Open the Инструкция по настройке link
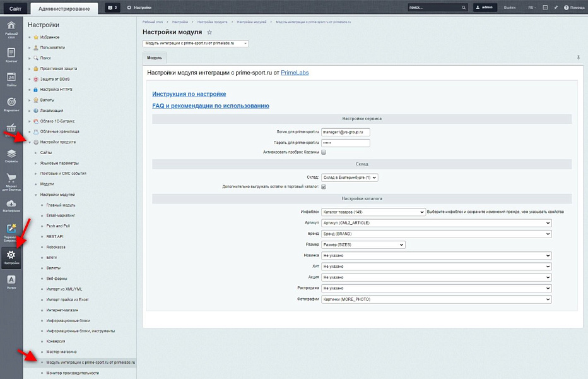 189,94
